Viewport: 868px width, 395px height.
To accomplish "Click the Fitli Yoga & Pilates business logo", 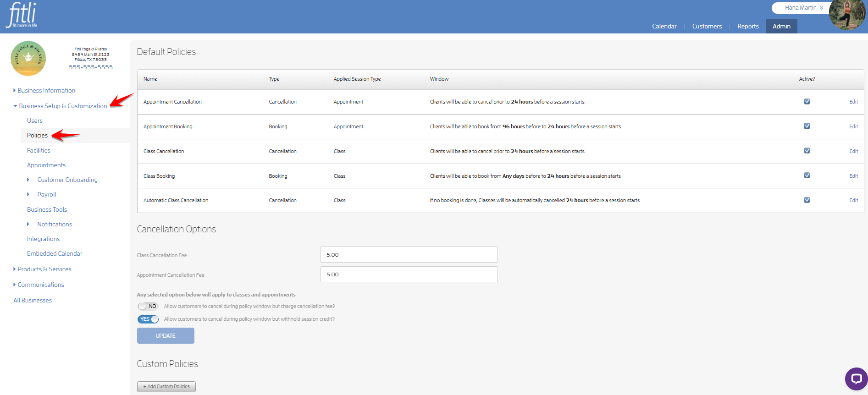I will (x=28, y=58).
